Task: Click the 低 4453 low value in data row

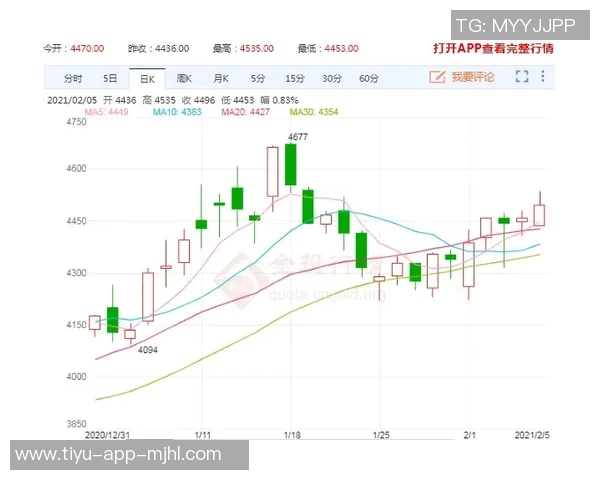Action: pyautogui.click(x=238, y=100)
